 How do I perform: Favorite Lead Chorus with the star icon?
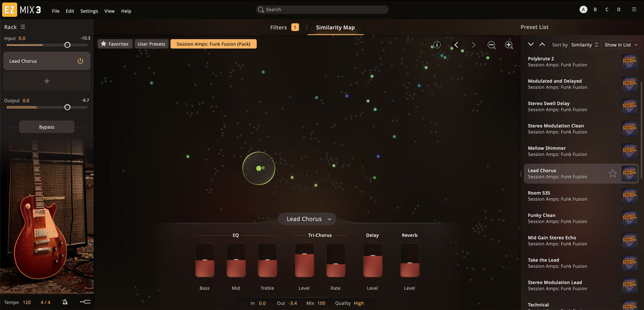(613, 174)
